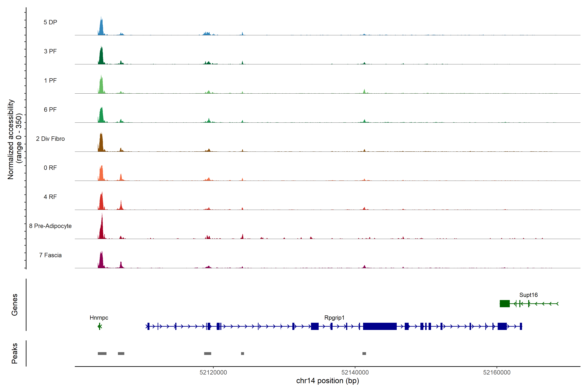The width and height of the screenshot is (588, 392).
Task: Click the Supt16 green exon block
Action: click(505, 303)
